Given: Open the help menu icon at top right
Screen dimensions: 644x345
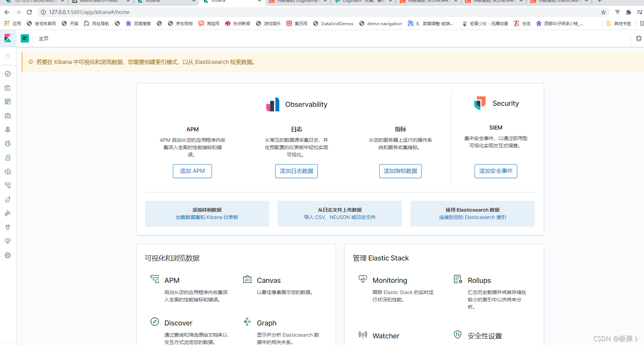Looking at the screenshot, I should tap(639, 38).
